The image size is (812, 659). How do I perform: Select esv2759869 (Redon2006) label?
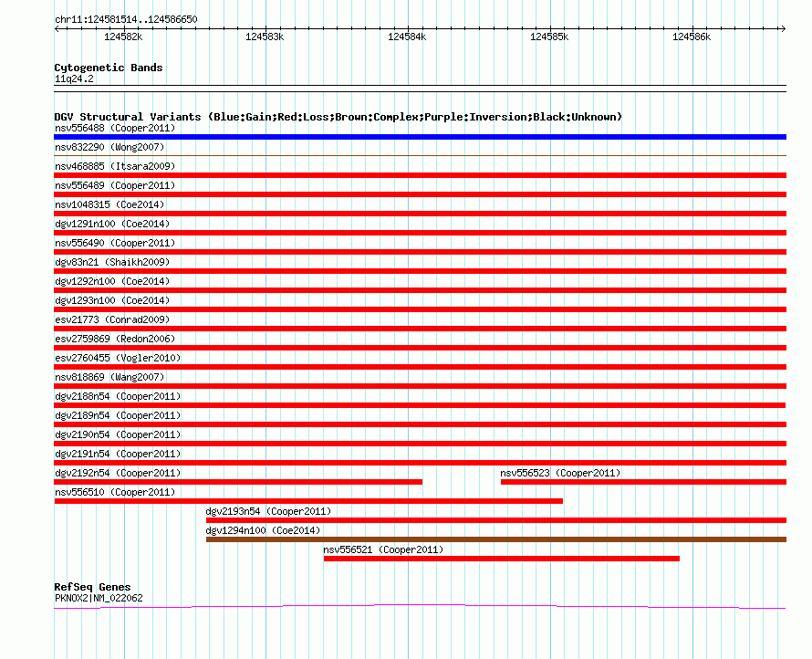tap(115, 339)
